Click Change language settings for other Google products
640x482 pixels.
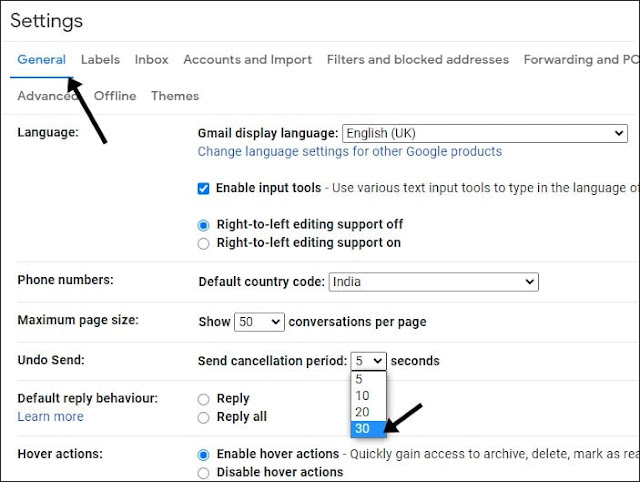(x=350, y=151)
